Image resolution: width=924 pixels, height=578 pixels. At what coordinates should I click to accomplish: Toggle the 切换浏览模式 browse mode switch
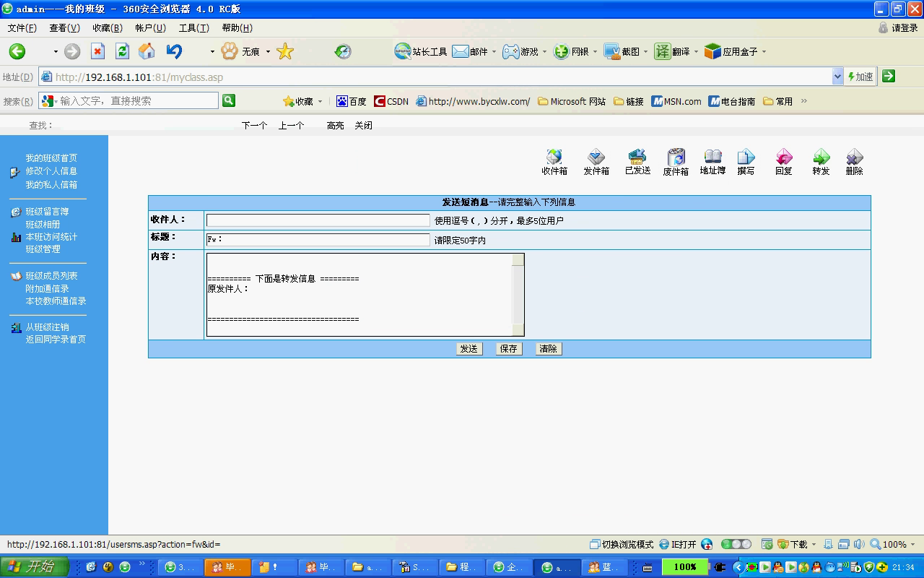coord(622,544)
